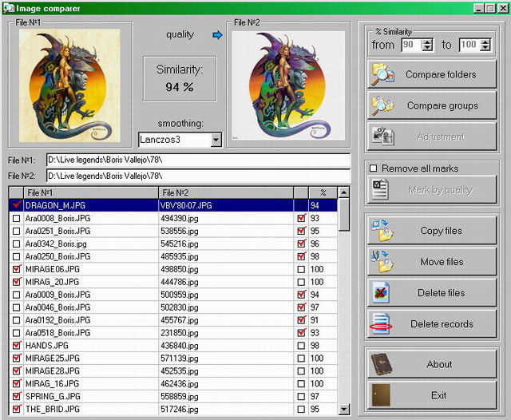The image size is (511, 420).
Task: Click the File №2 preview image
Action: pos(288,85)
